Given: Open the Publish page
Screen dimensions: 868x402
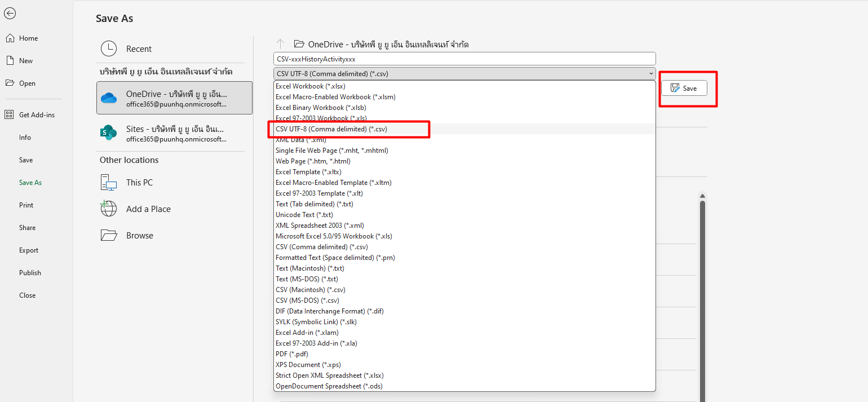Looking at the screenshot, I should pyautogui.click(x=30, y=273).
